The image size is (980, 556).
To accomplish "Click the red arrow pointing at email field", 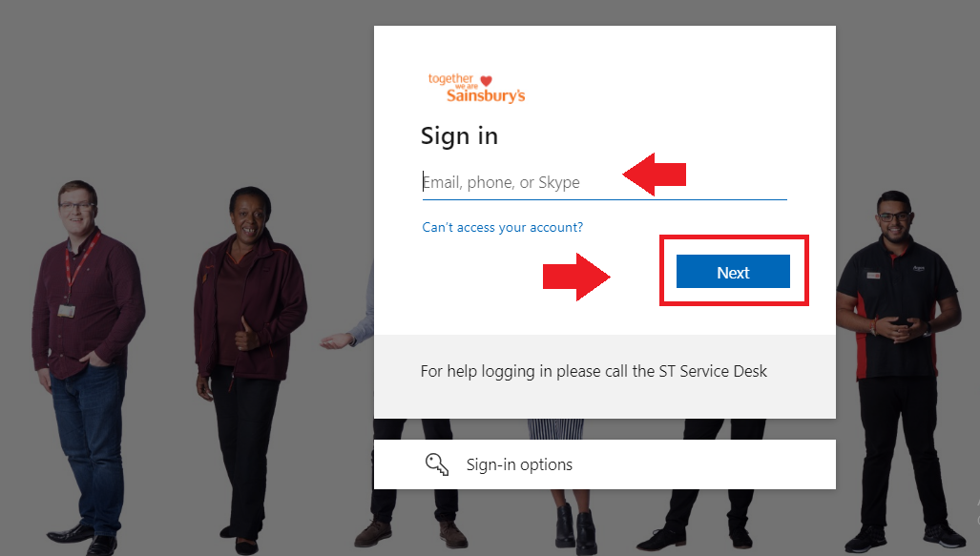I will point(655,175).
